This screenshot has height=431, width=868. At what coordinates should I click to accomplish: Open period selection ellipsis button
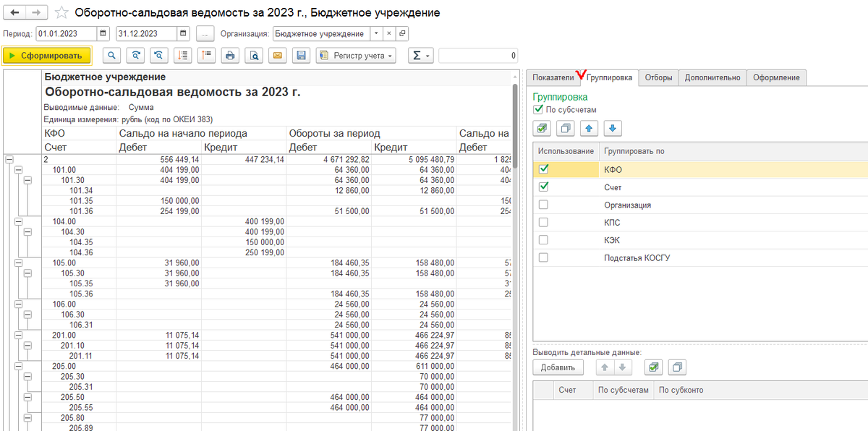[205, 34]
